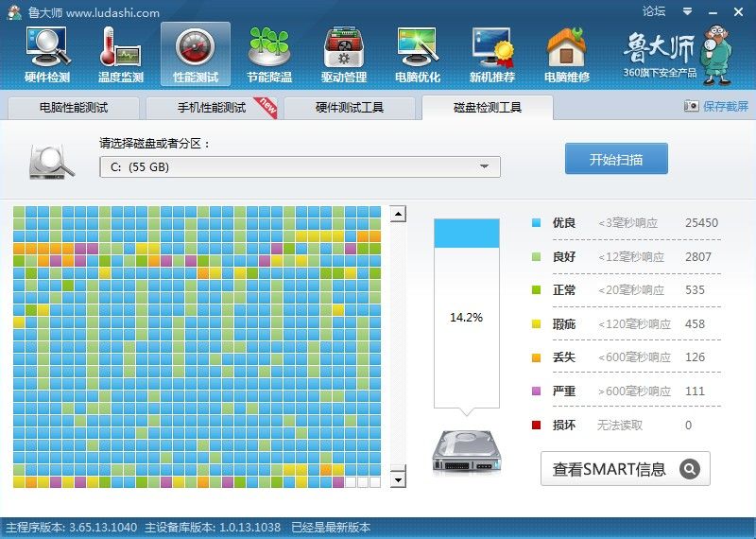Click the 无法读取 label

click(x=620, y=426)
